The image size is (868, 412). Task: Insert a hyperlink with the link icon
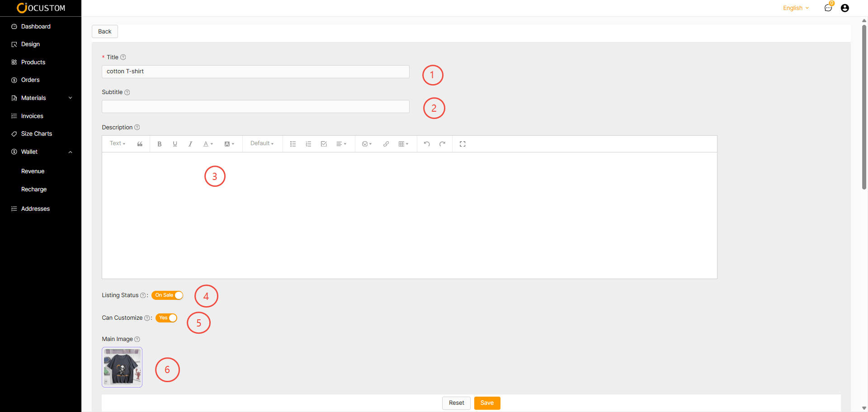386,144
